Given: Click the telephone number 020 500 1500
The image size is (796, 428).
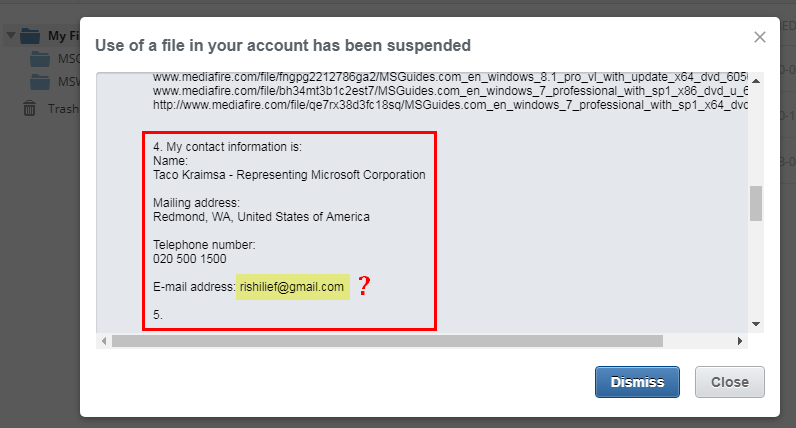Looking at the screenshot, I should [189, 259].
